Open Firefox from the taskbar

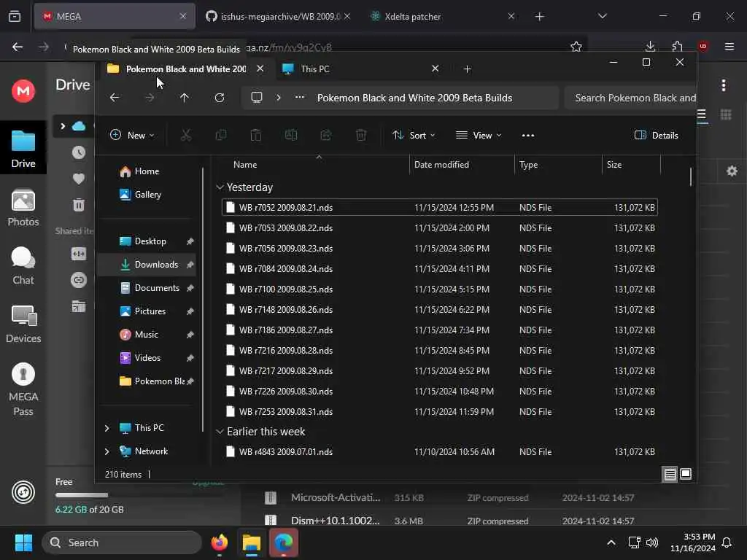219,542
